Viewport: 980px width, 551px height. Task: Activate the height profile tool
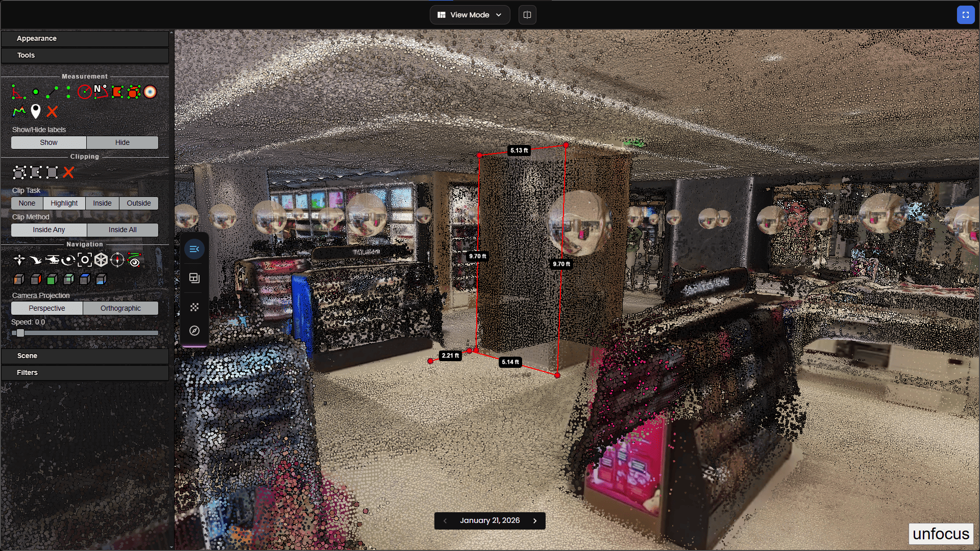19,111
